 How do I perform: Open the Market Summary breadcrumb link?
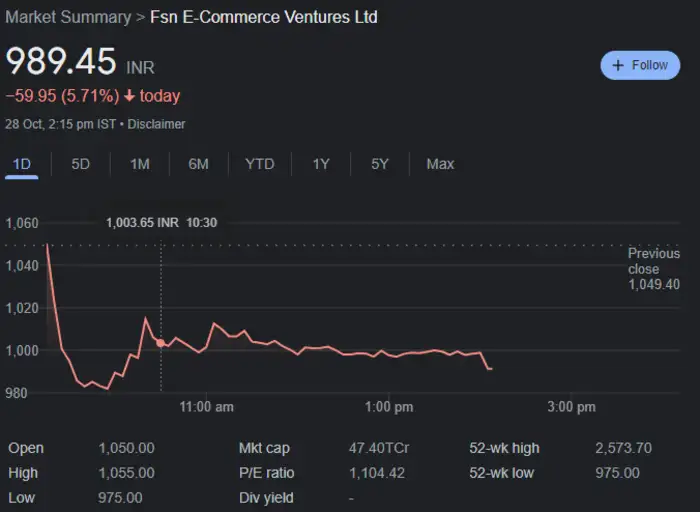68,17
